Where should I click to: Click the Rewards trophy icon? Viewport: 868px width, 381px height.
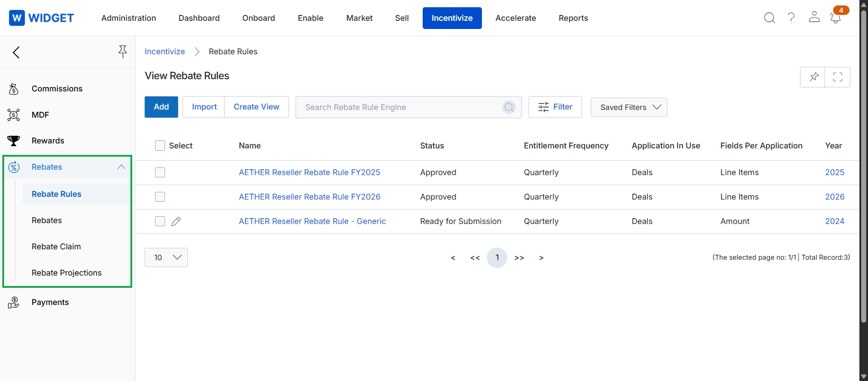click(14, 141)
